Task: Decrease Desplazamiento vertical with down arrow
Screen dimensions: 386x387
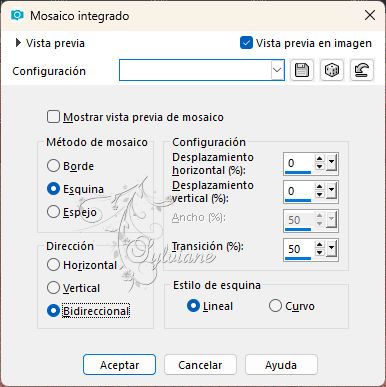Action: [320, 194]
